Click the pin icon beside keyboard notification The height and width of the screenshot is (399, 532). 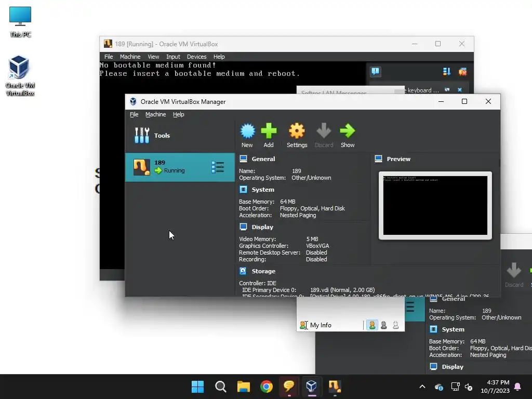(x=447, y=90)
